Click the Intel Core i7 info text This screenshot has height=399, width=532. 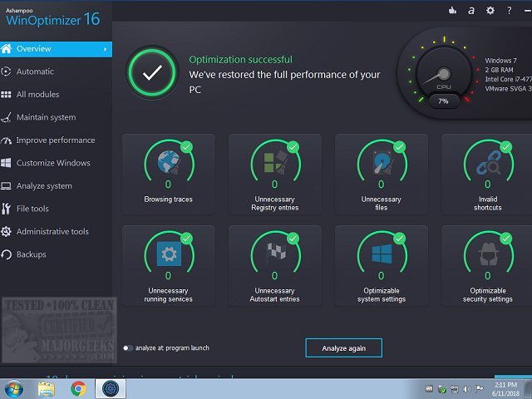click(508, 80)
